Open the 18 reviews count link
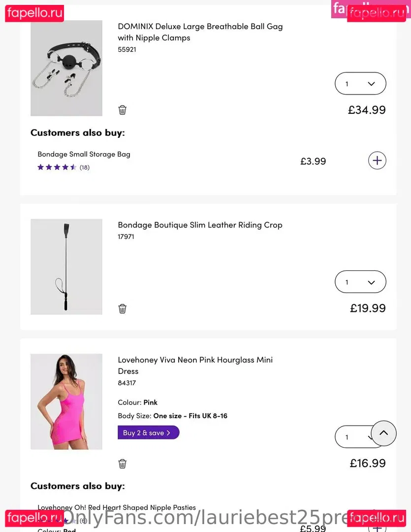The width and height of the screenshot is (411, 532). pyautogui.click(x=85, y=167)
